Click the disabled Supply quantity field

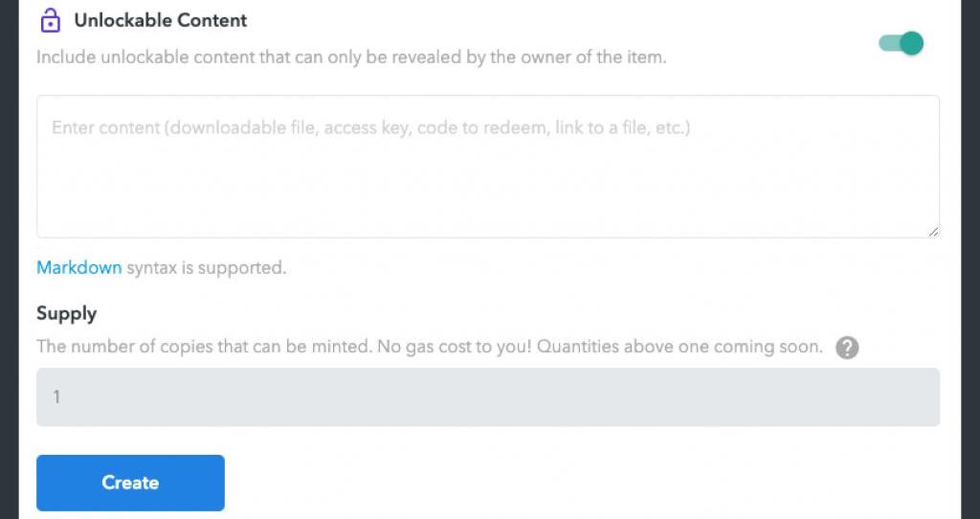[488, 396]
